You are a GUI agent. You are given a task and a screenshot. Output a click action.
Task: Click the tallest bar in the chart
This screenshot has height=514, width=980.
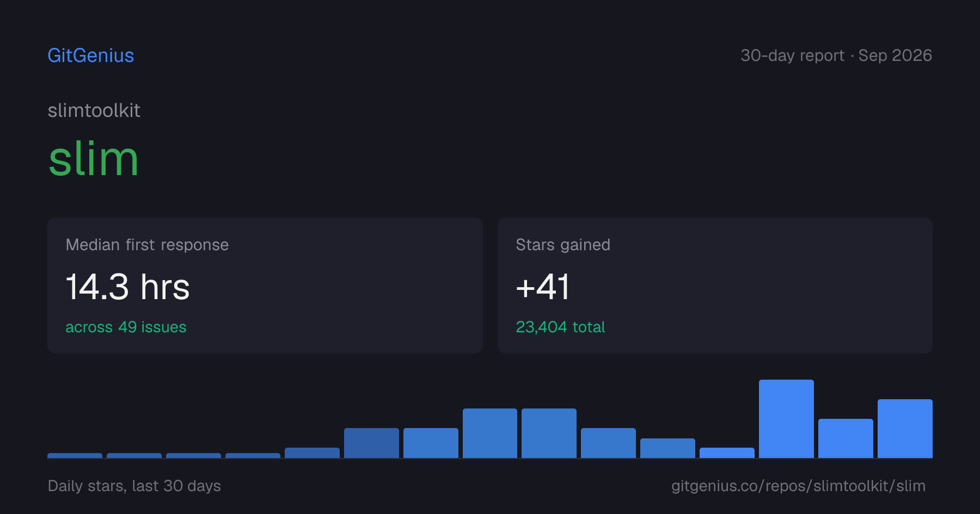pos(786,419)
